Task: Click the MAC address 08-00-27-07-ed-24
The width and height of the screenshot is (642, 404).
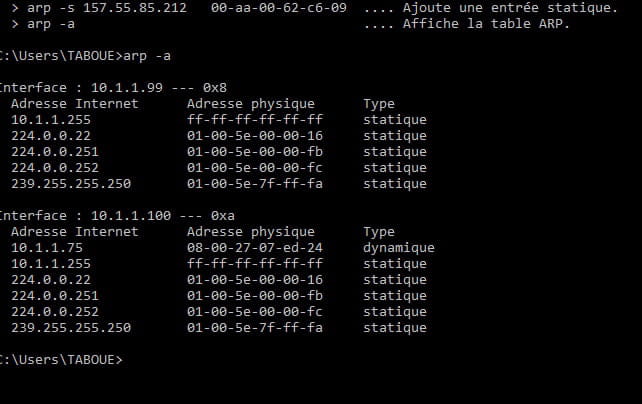Action: click(255, 248)
